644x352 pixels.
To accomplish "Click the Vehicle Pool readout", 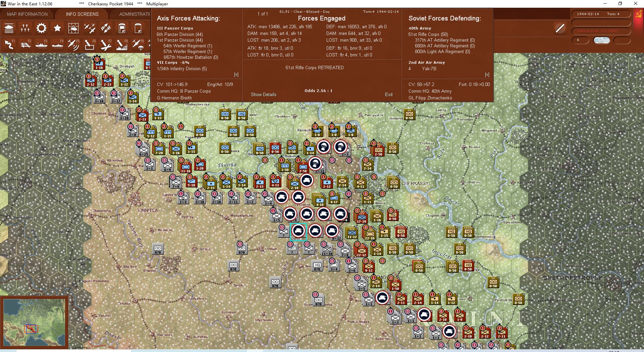I will pyautogui.click(x=601, y=31).
